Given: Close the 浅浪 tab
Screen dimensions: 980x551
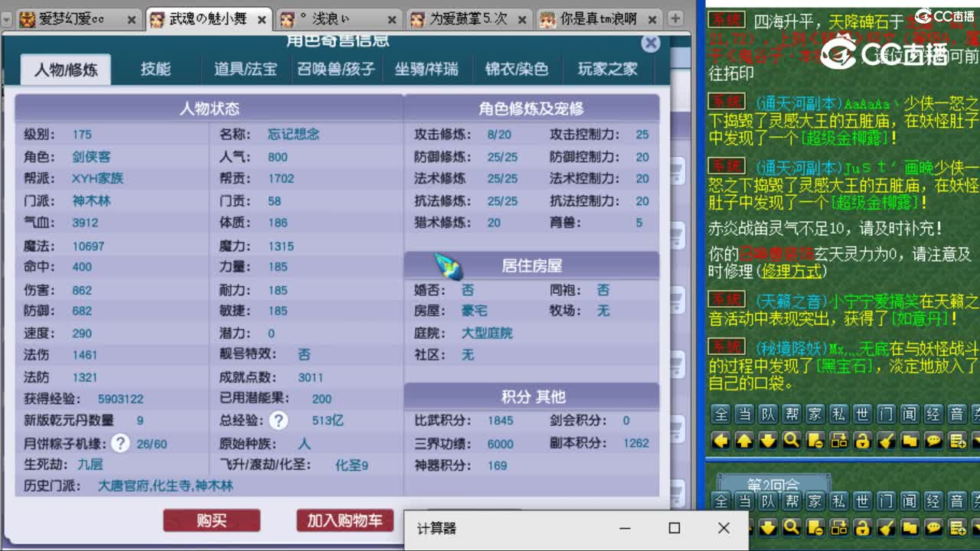Looking at the screenshot, I should 393,21.
